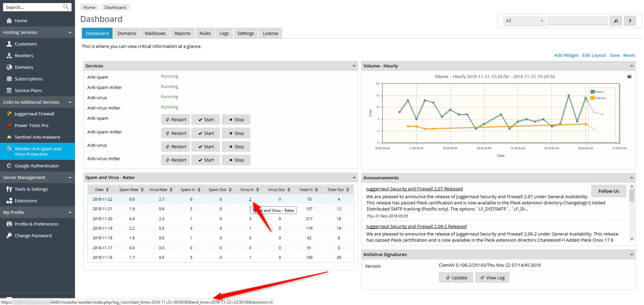
Task: Open the Settings tab
Action: point(246,33)
